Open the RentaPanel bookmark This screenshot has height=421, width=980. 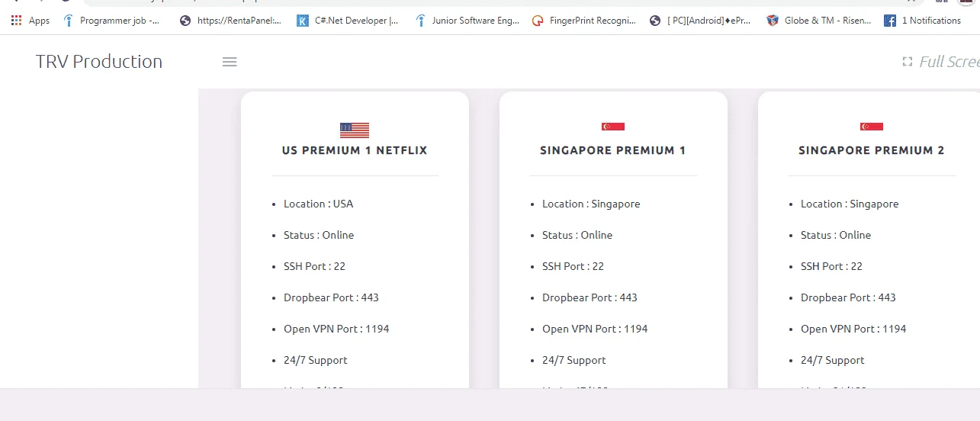click(x=230, y=21)
